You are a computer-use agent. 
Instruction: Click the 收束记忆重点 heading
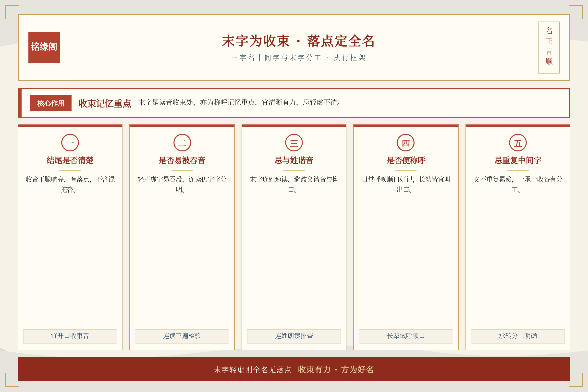105,103
